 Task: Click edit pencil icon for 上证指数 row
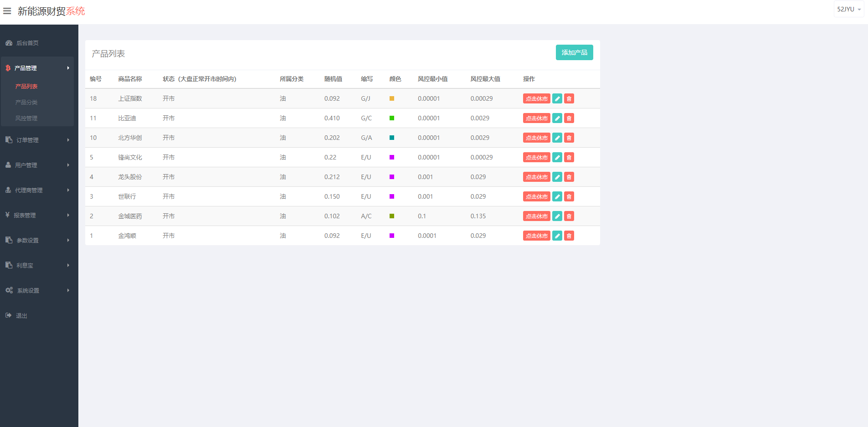coord(557,98)
